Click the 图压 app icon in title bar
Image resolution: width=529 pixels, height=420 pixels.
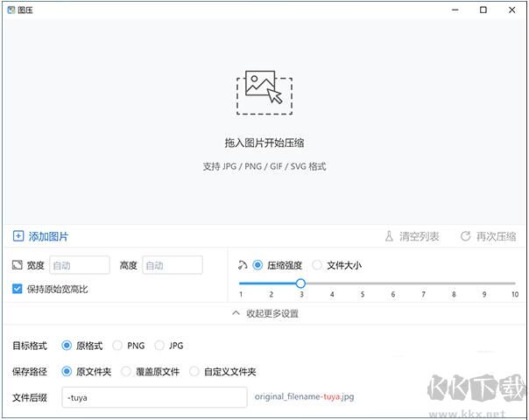click(11, 10)
